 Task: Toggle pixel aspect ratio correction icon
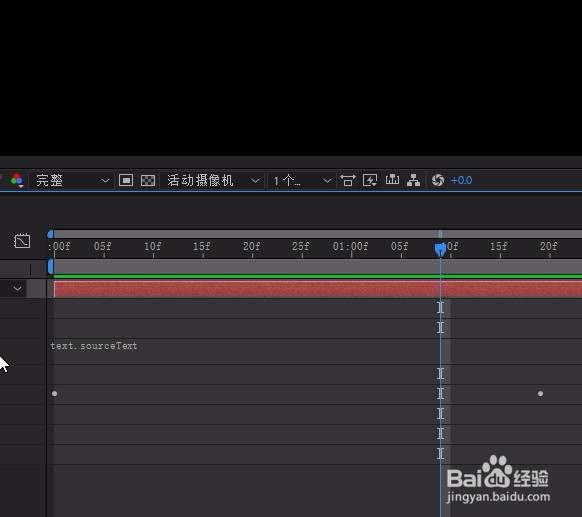tap(348, 180)
